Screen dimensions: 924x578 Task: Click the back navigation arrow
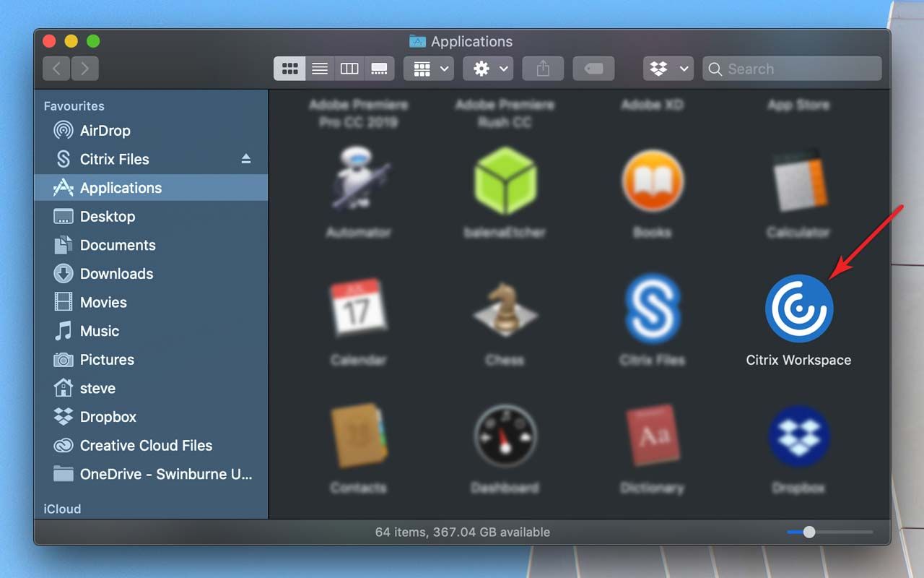(56, 69)
